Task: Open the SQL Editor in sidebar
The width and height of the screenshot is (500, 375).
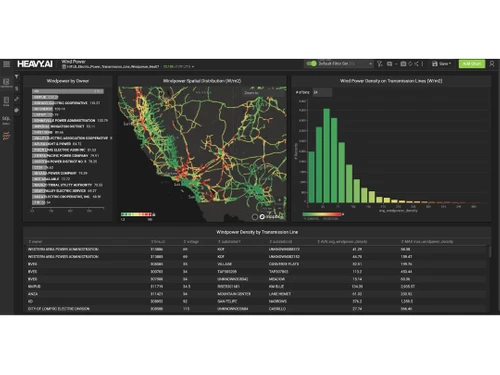Action: click(x=6, y=119)
